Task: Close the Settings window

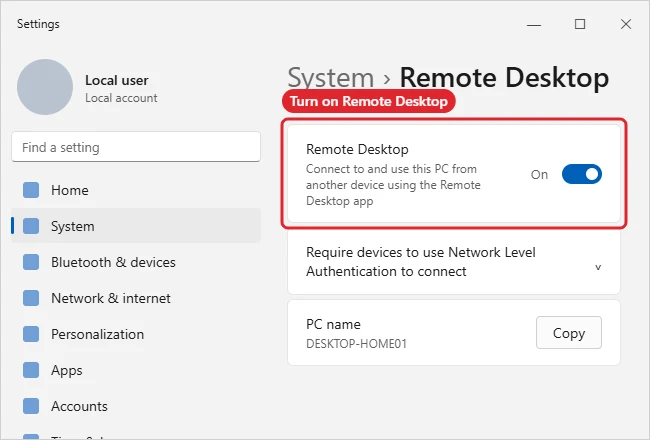Action: (x=626, y=24)
